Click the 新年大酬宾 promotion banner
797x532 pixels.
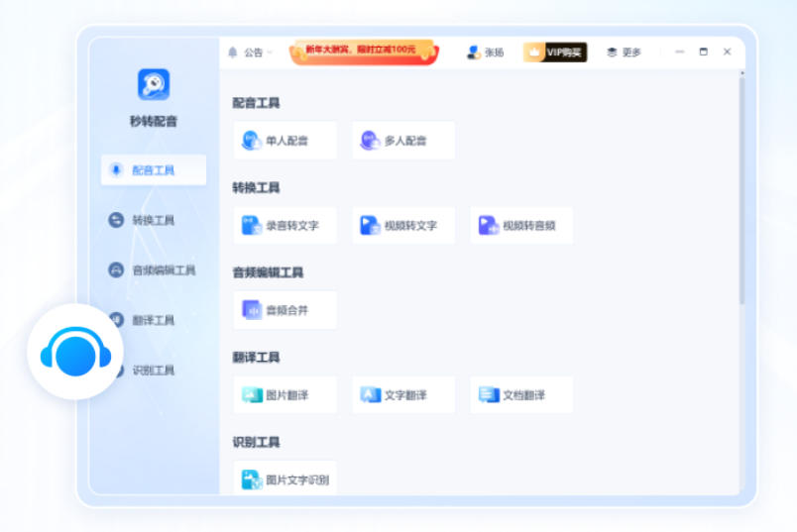click(x=363, y=51)
